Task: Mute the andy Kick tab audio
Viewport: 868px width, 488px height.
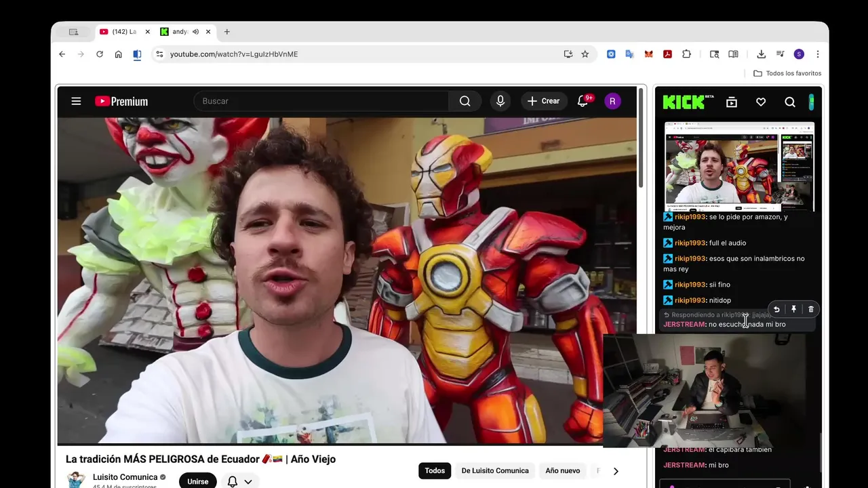Action: click(195, 32)
